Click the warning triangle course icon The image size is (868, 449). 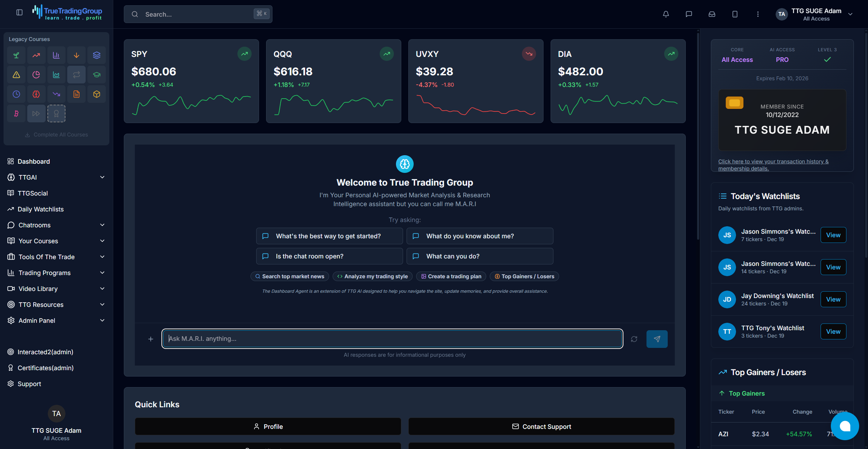tap(16, 75)
